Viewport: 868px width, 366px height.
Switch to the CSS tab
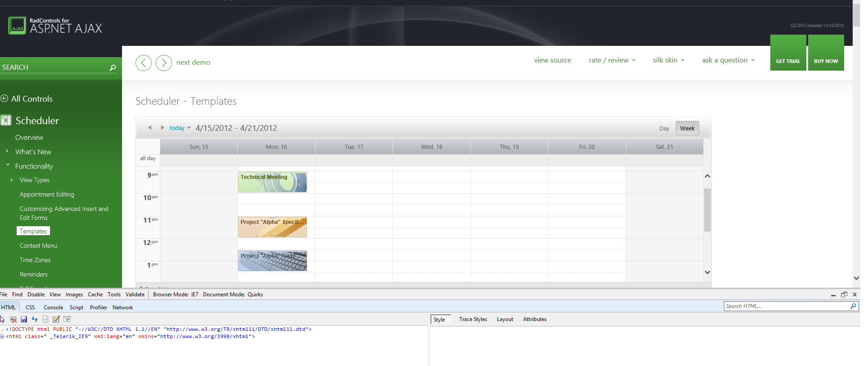30,308
